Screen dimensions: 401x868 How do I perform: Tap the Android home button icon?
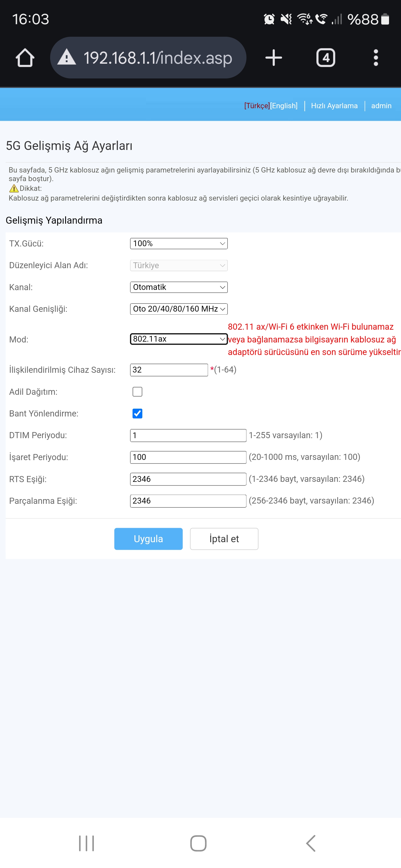(x=198, y=843)
